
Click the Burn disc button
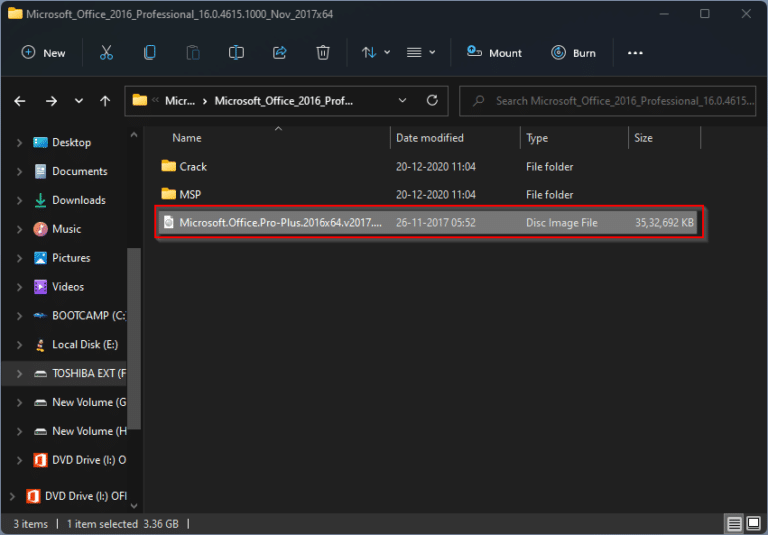573,52
